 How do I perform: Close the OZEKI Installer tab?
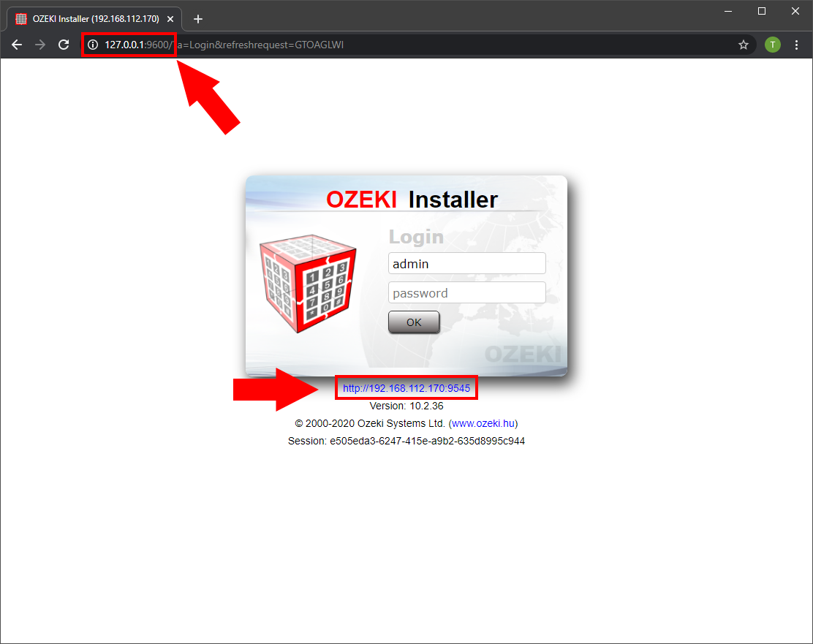click(170, 19)
